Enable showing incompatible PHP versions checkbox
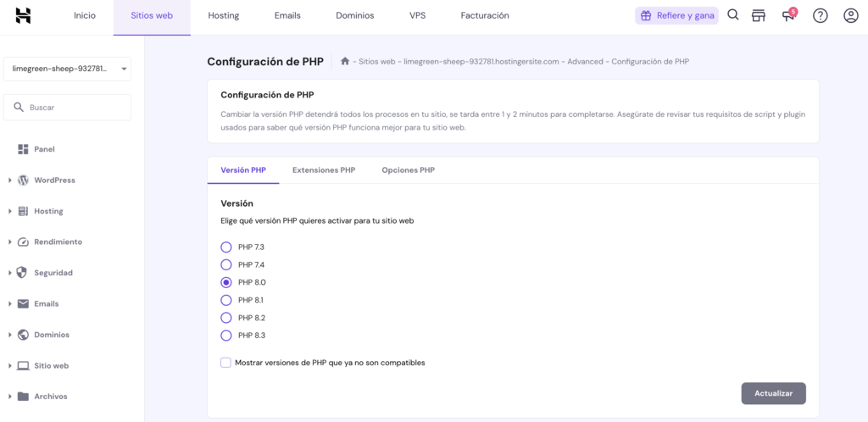Screen dimensions: 868x422 click(226, 363)
